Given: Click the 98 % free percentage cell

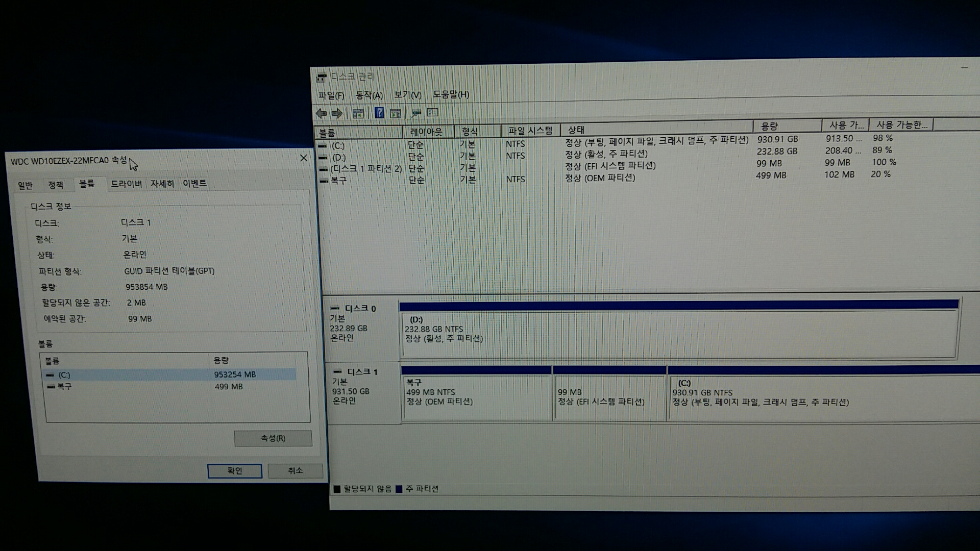Looking at the screenshot, I should 883,138.
